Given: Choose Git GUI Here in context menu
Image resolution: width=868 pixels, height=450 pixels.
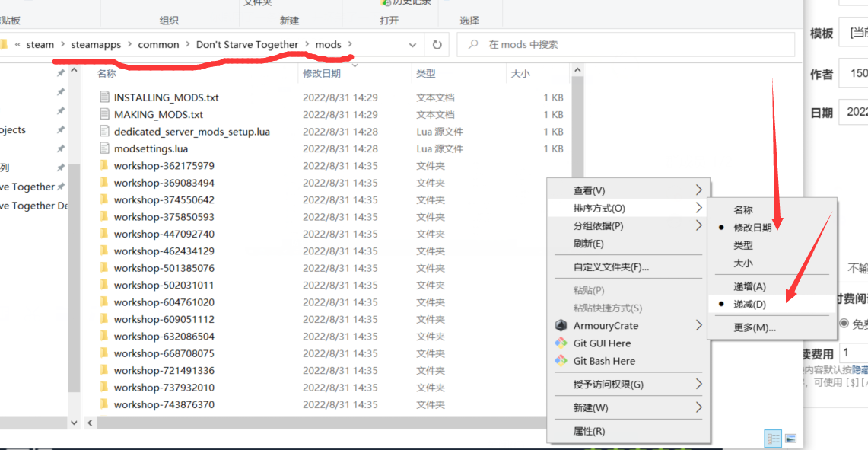Looking at the screenshot, I should (629, 343).
